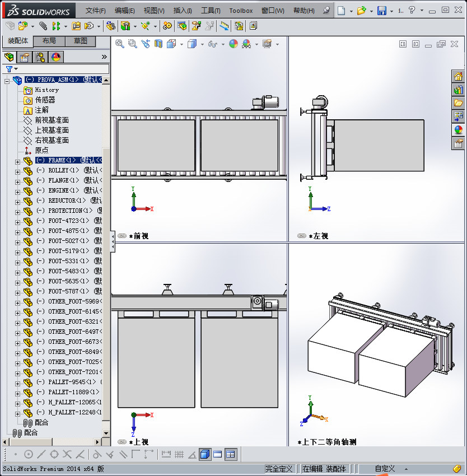467x476 pixels.
Task: Toggle the linked views icon beside 左视
Action: 301,236
